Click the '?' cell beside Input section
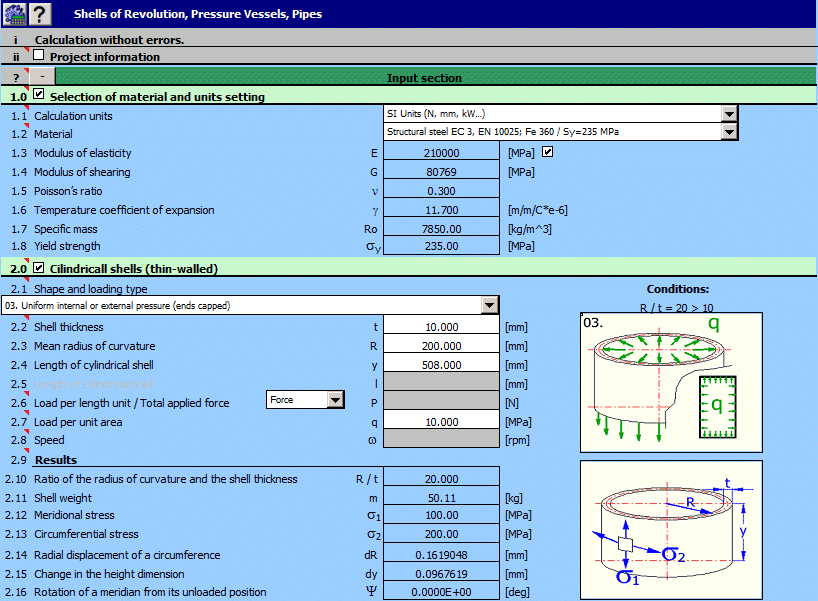The image size is (818, 601). pos(16,77)
